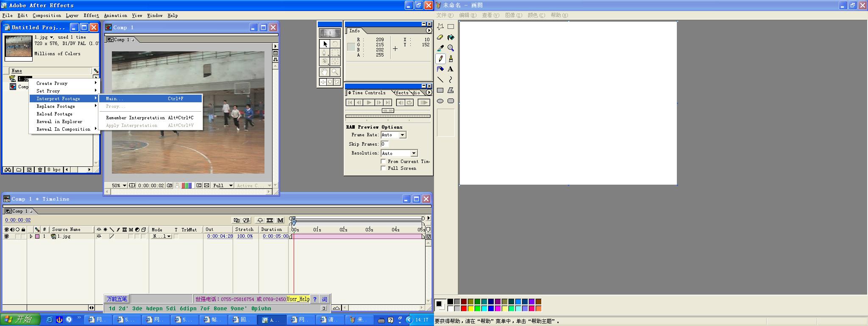Select the Rectangle shape tool in Paint
The height and width of the screenshot is (326, 868).
point(440,90)
